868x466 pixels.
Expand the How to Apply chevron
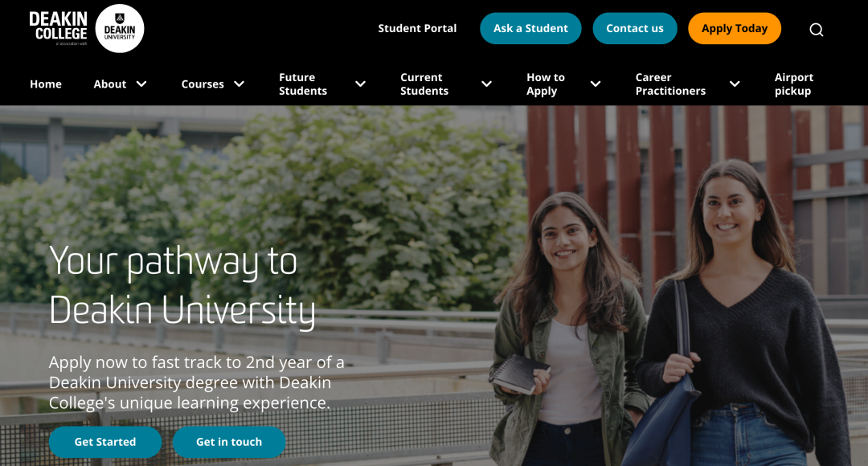point(596,84)
